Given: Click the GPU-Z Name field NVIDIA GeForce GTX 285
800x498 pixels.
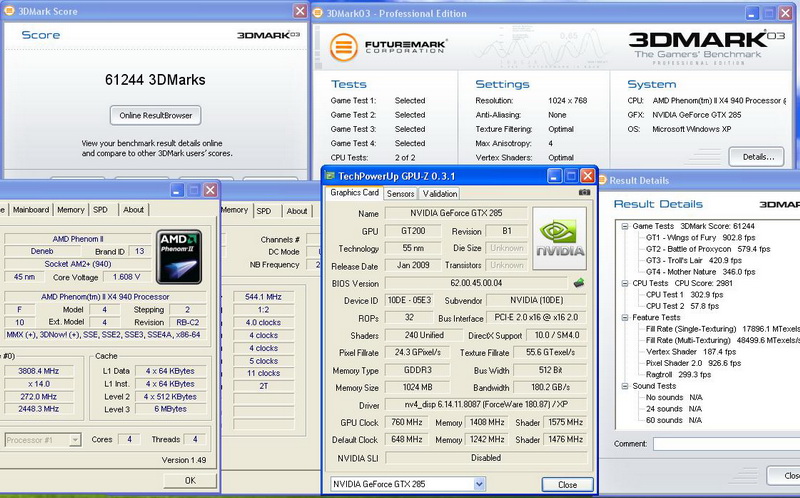Looking at the screenshot, I should point(456,213).
